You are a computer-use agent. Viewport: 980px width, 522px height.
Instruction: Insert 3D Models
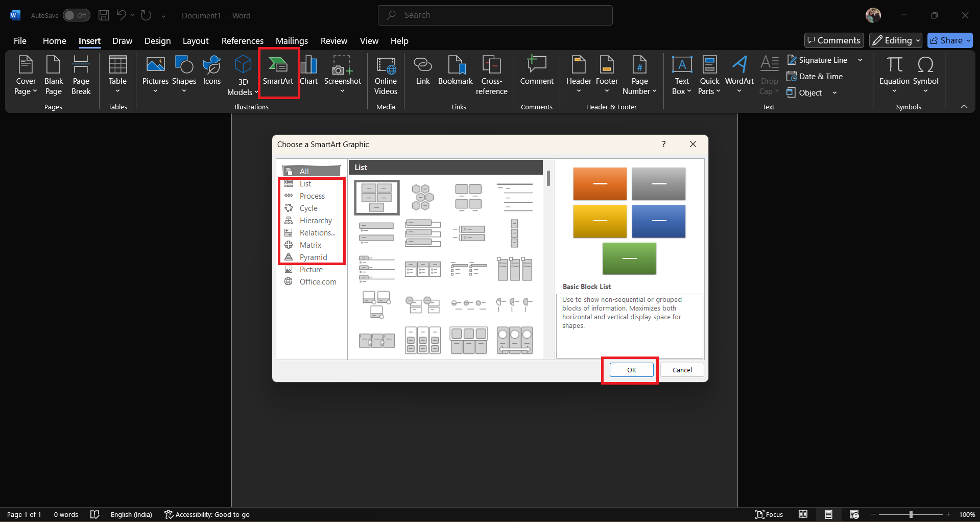(x=243, y=76)
